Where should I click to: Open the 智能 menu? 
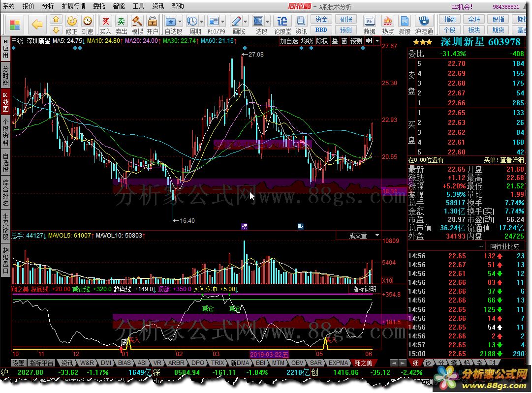[x=119, y=6]
